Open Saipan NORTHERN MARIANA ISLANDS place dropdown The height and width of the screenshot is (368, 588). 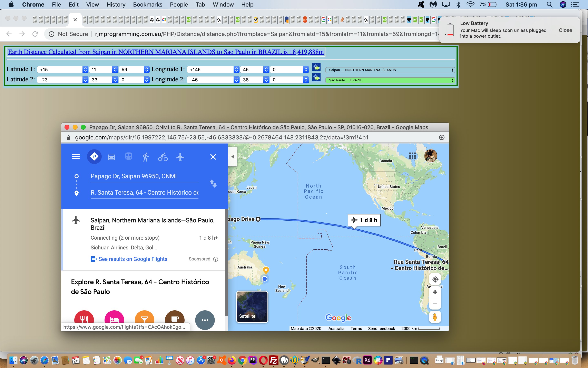390,70
